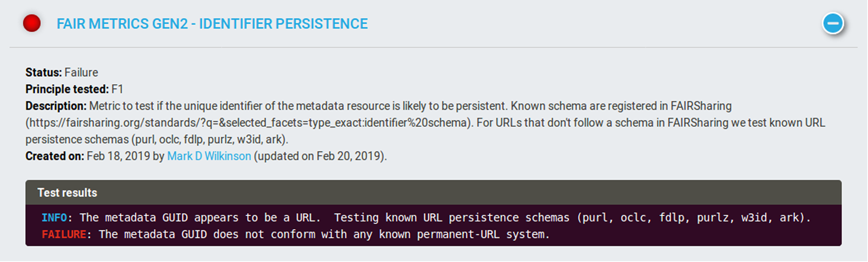
Task: Click the Created on label
Action: [55, 156]
